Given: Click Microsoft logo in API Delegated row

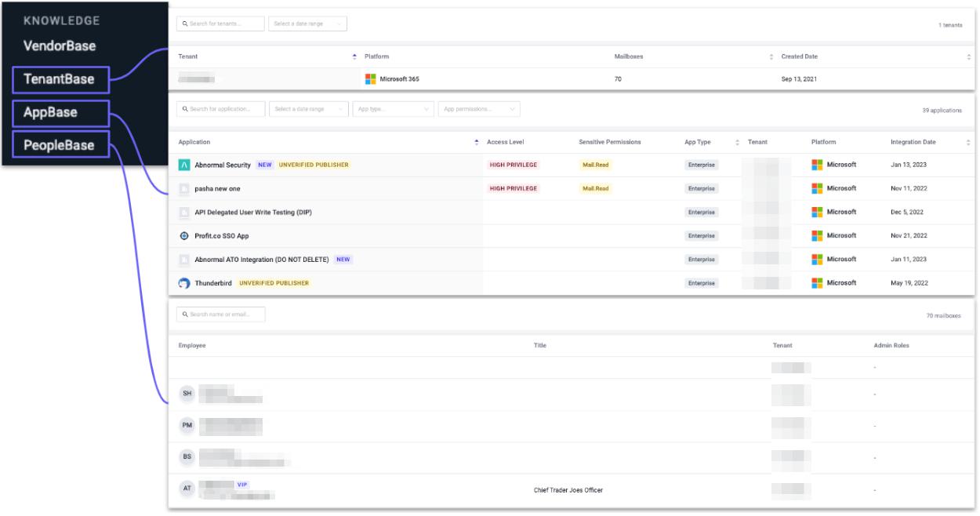Looking at the screenshot, I should click(817, 212).
